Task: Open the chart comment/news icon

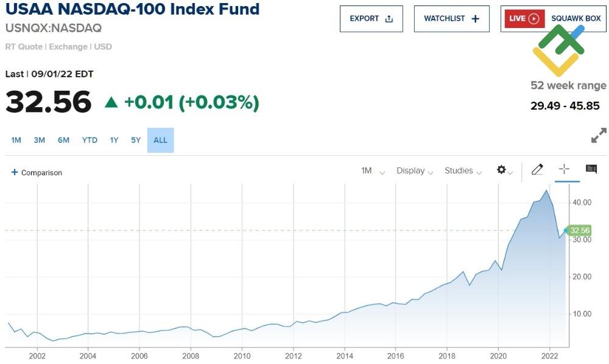Action: click(591, 170)
